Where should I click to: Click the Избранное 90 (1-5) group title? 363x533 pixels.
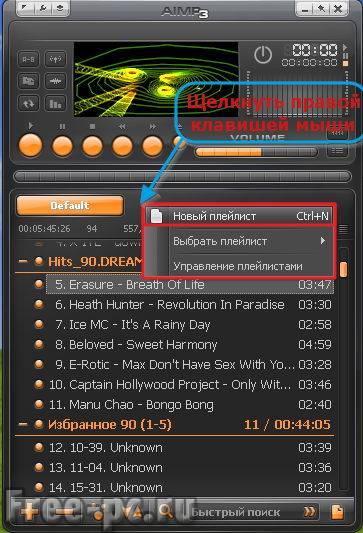(109, 424)
